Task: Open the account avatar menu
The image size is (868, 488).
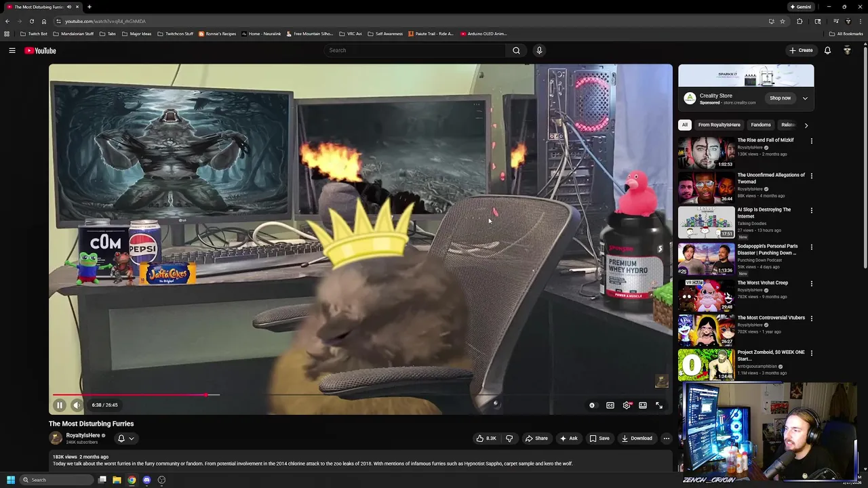Action: click(847, 50)
